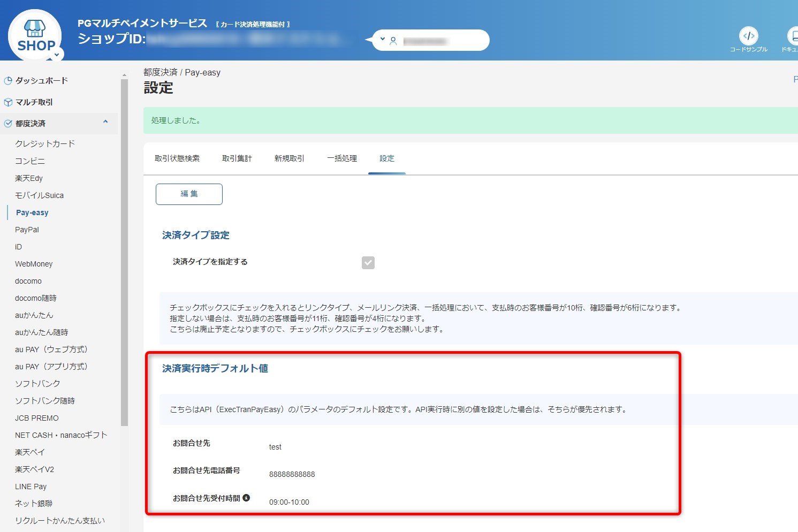Open the 取引状態検索 tab
The width and height of the screenshot is (798, 532).
click(x=178, y=158)
